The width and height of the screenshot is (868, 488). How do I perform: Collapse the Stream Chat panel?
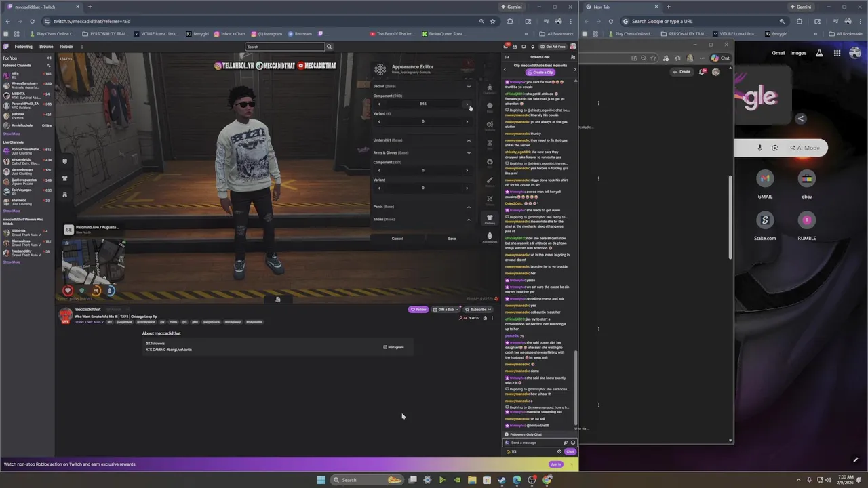(506, 57)
